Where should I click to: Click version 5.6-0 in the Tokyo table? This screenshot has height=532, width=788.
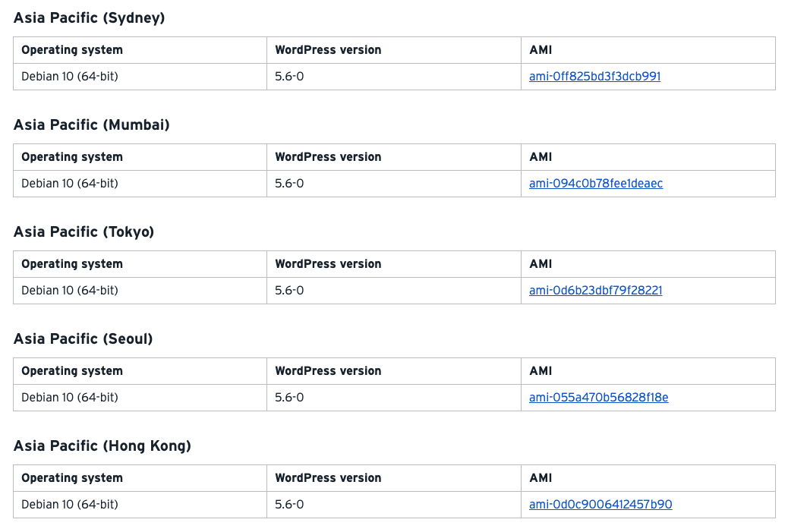tap(289, 291)
